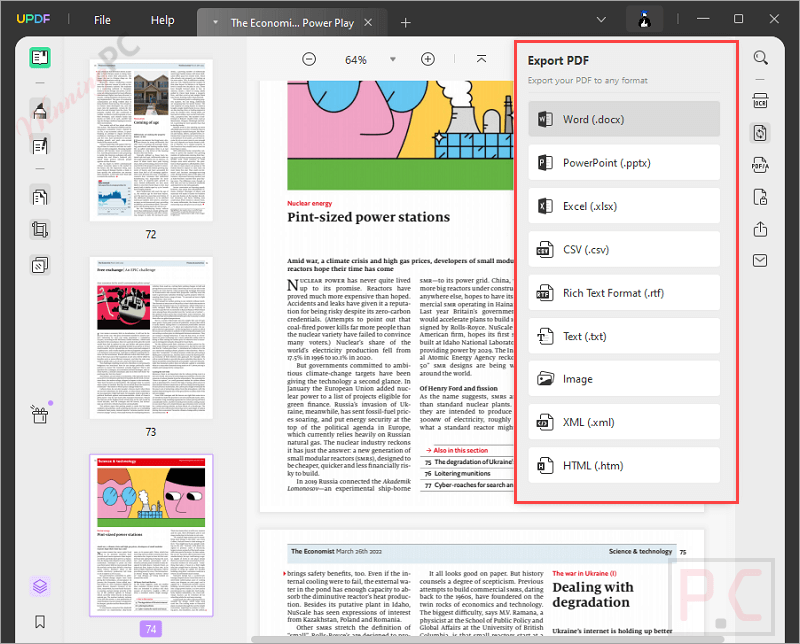
Task: Run OCR text recognition
Action: tap(760, 101)
